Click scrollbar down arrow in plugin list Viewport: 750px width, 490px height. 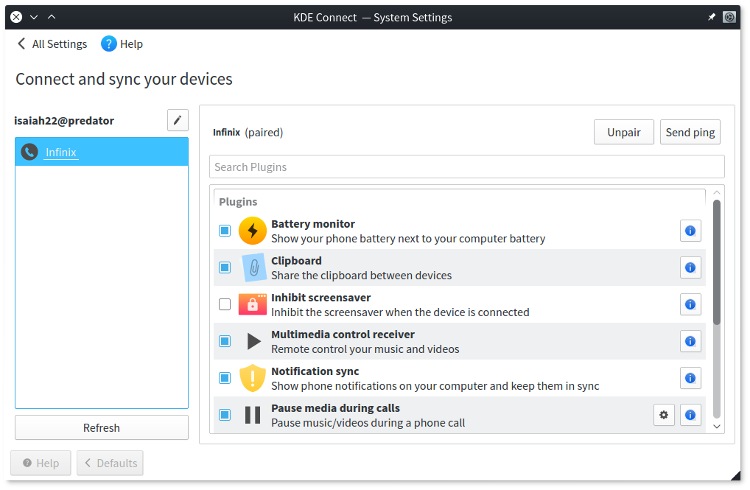click(717, 426)
